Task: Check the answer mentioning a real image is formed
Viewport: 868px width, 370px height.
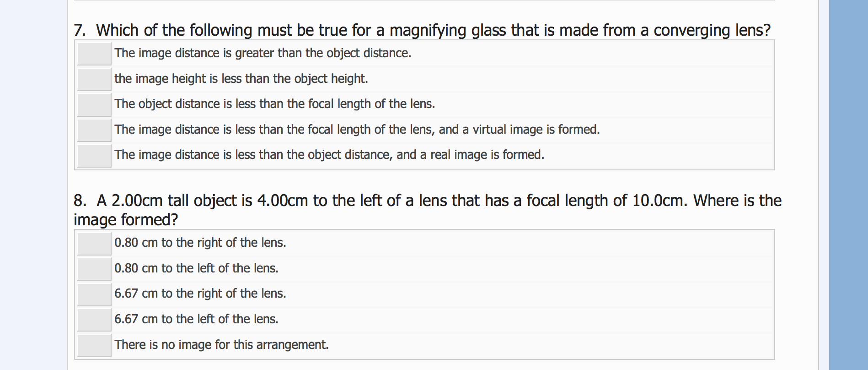Action: pyautogui.click(x=94, y=156)
